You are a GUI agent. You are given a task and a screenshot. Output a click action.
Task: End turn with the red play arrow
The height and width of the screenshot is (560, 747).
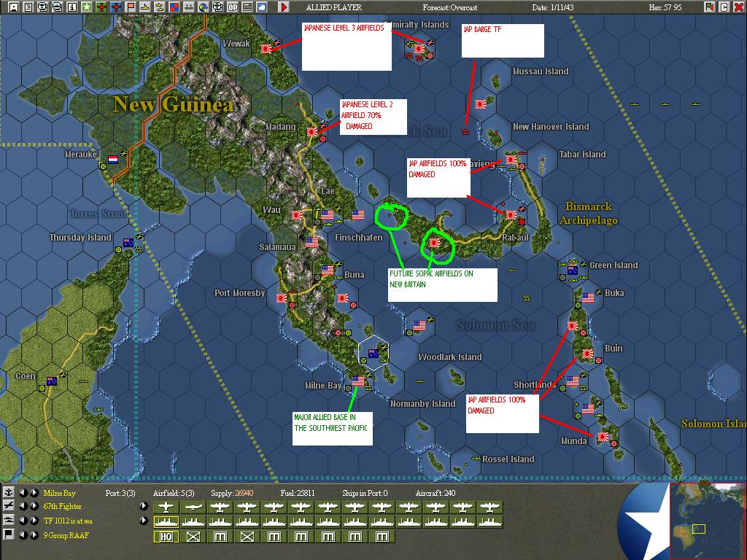[x=284, y=7]
